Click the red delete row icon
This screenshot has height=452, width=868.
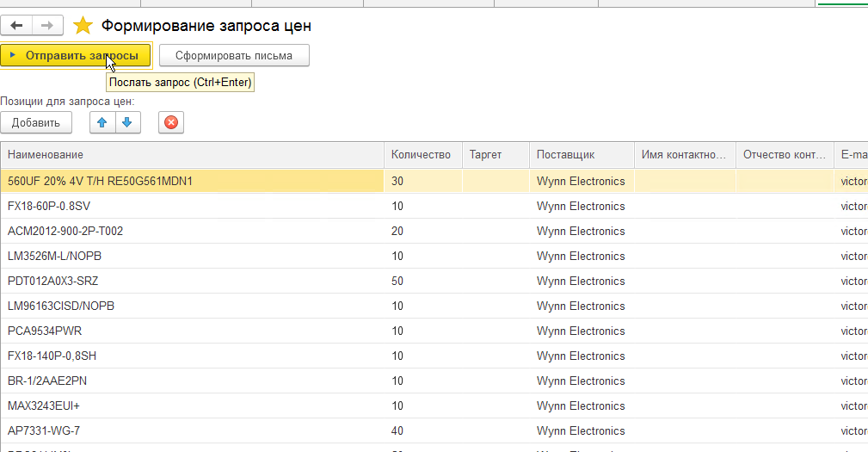170,122
